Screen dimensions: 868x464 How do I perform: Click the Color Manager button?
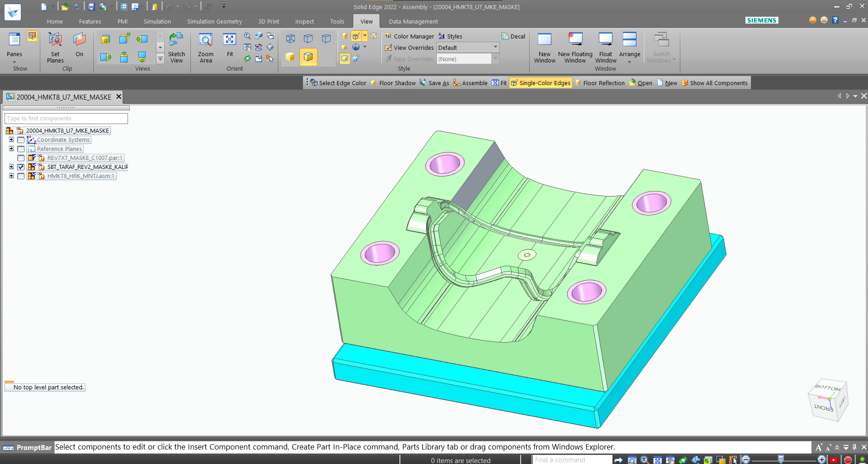click(x=409, y=36)
